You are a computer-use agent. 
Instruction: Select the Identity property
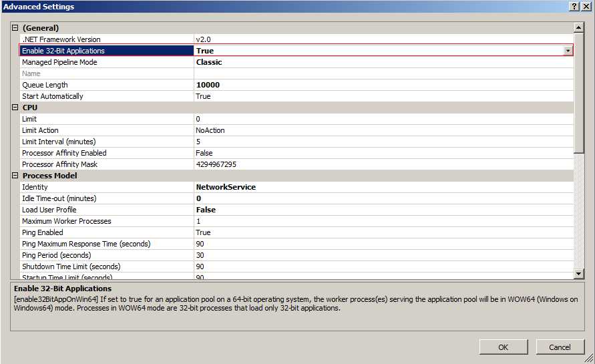coord(35,187)
